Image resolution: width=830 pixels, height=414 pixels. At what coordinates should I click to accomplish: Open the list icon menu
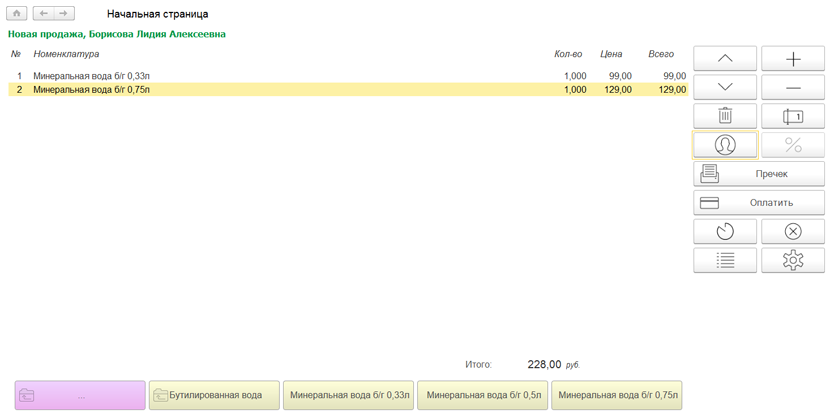725,260
